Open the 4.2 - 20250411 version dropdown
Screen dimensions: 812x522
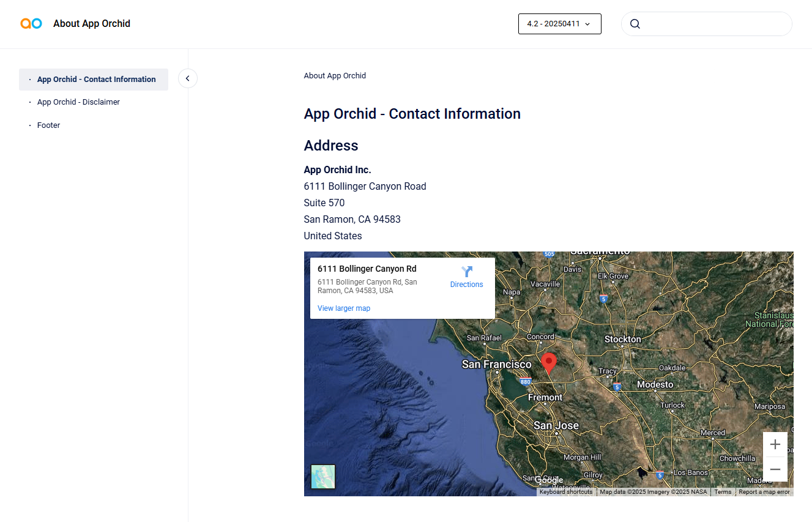pos(559,24)
